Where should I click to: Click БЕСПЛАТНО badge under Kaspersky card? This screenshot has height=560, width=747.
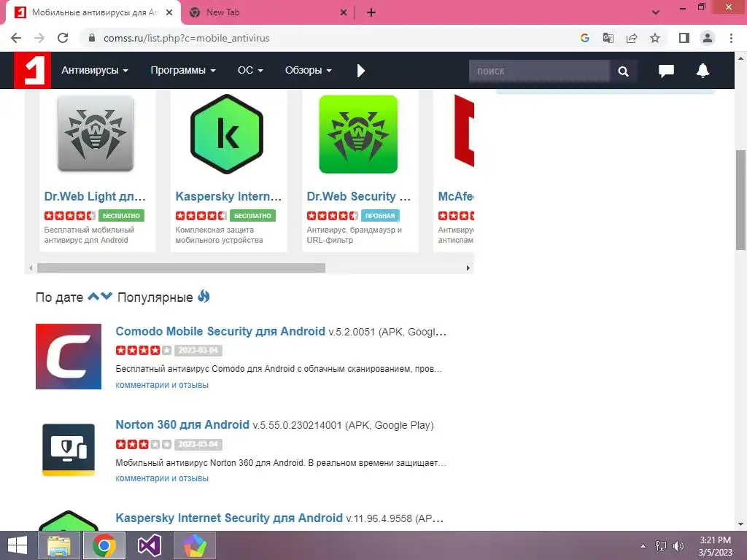point(252,216)
